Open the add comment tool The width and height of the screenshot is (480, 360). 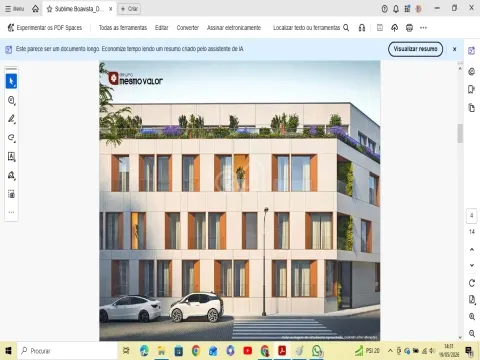pyautogui.click(x=11, y=100)
